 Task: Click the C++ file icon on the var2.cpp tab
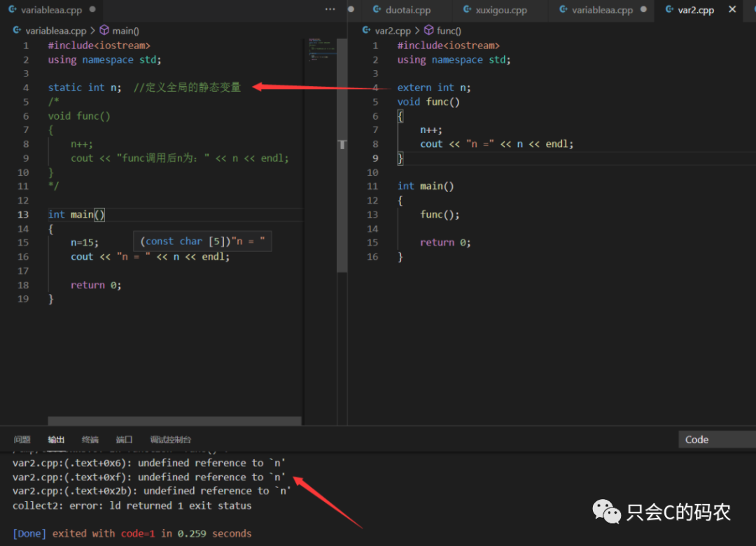[669, 9]
